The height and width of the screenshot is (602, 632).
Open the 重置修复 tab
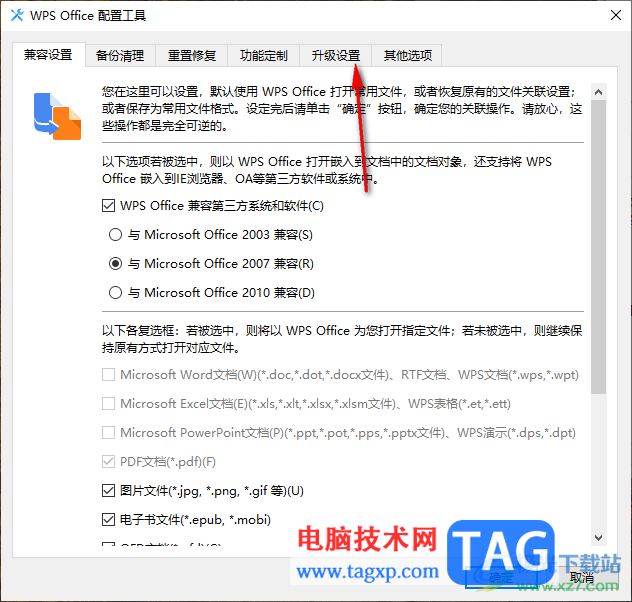pyautogui.click(x=192, y=55)
